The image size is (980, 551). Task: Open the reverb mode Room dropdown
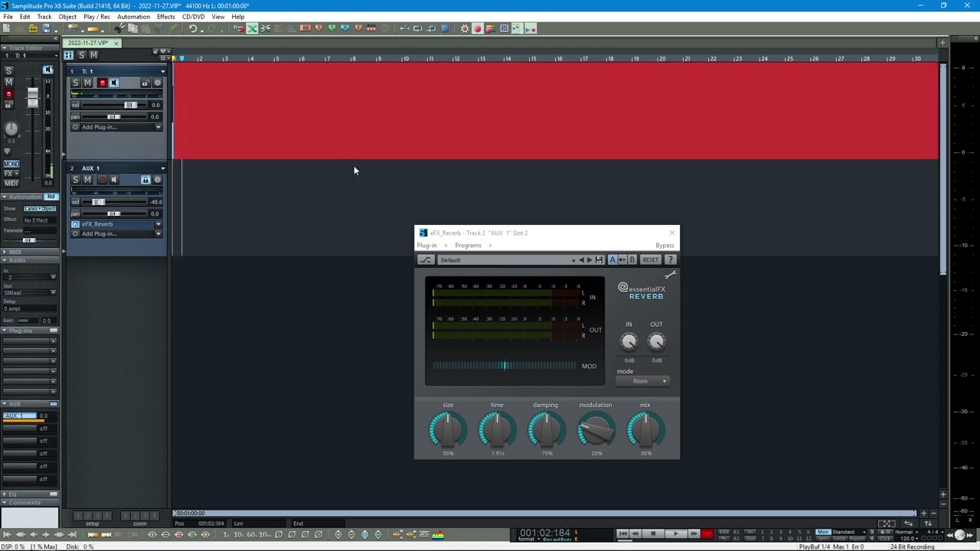click(x=643, y=381)
